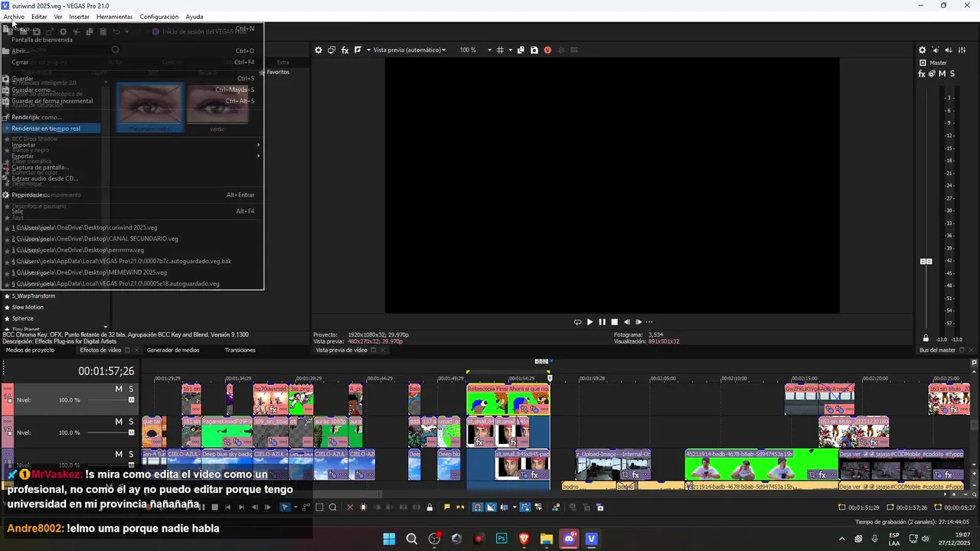Toggle the preview overlay grid icon

tap(499, 50)
